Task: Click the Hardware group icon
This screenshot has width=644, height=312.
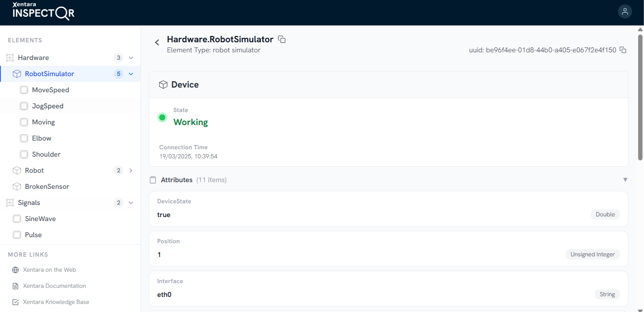Action: 10,58
